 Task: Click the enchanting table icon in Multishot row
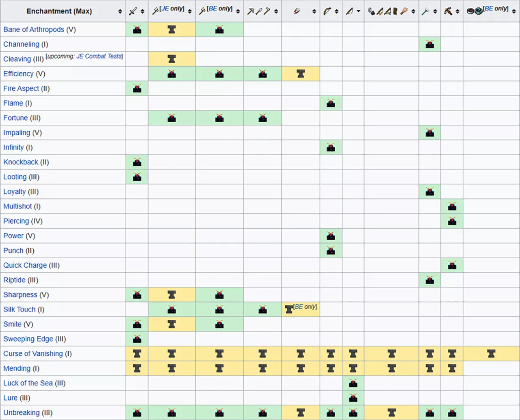(x=452, y=206)
